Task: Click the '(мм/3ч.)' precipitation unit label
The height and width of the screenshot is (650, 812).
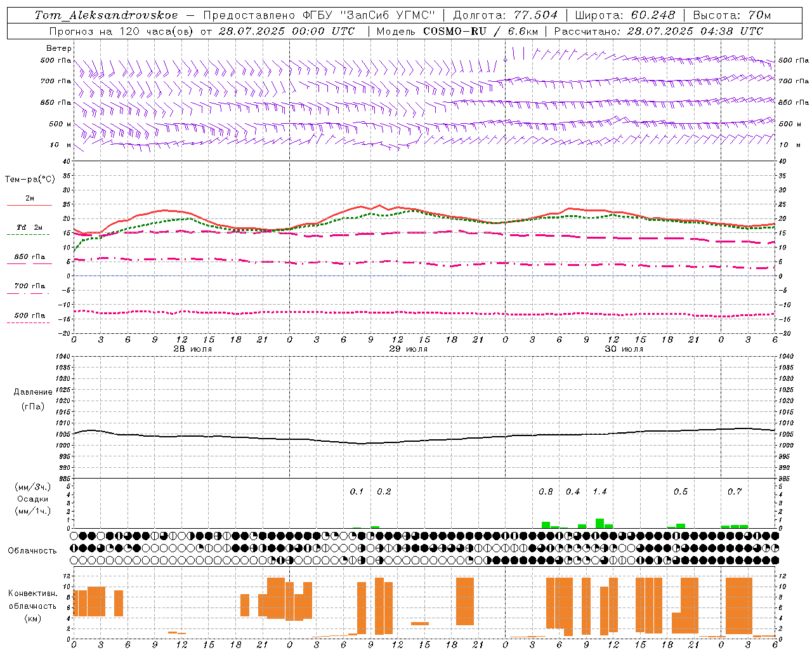Action: point(33,487)
